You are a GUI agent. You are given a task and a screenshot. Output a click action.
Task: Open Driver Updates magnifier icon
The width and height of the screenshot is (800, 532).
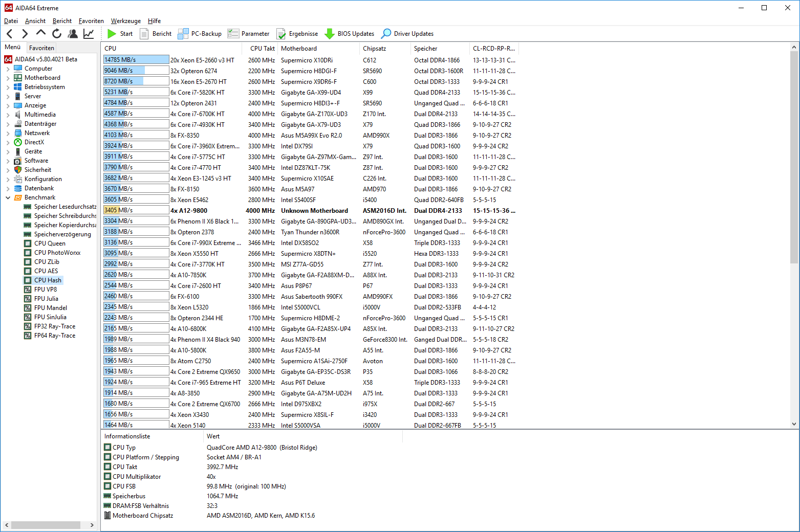pyautogui.click(x=386, y=34)
